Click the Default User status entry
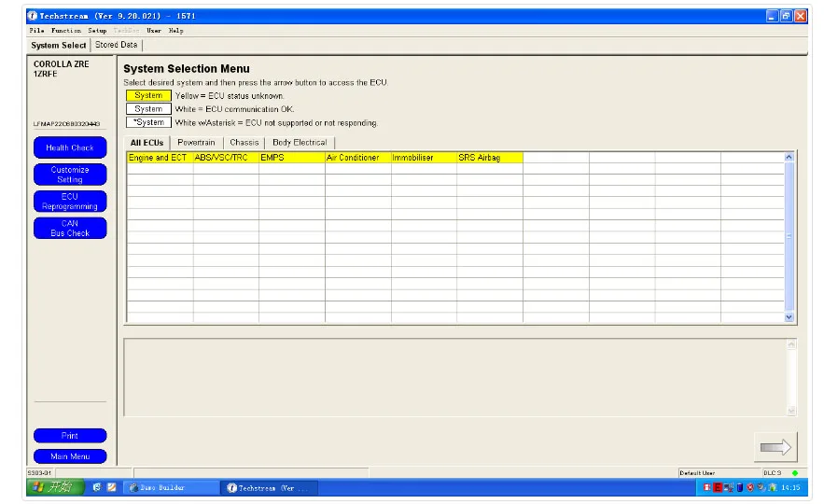This screenshot has width=824, height=504. tap(697, 473)
